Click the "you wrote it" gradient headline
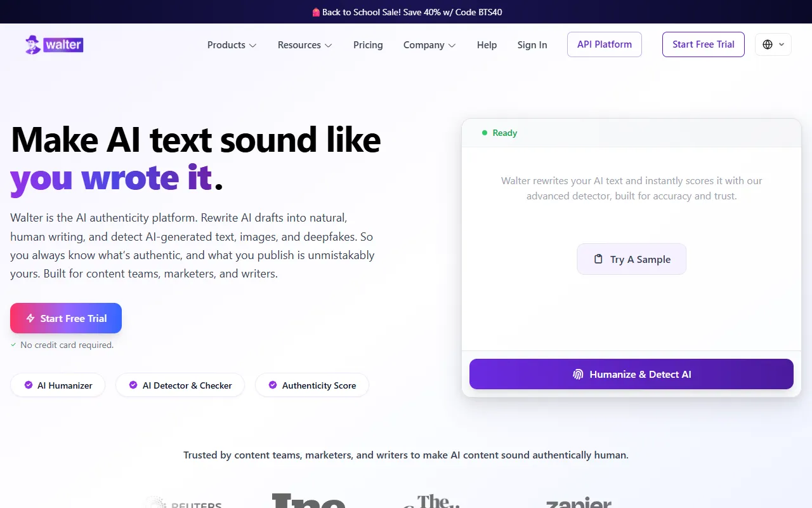The height and width of the screenshot is (508, 812). pyautogui.click(x=111, y=178)
